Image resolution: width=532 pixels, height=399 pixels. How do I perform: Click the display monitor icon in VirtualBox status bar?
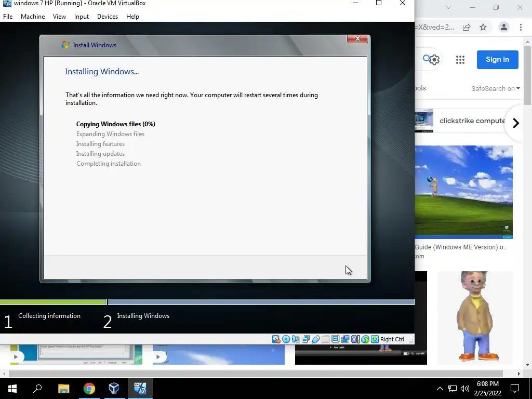pyautogui.click(x=335, y=339)
